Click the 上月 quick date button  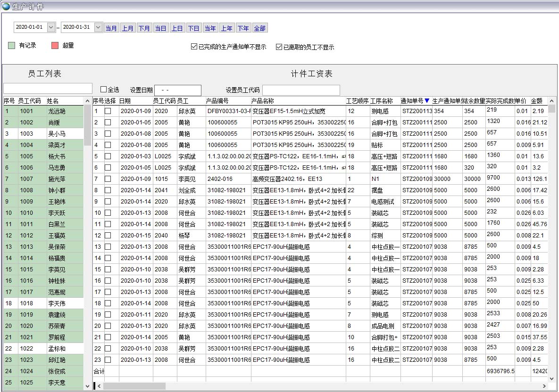(x=128, y=28)
